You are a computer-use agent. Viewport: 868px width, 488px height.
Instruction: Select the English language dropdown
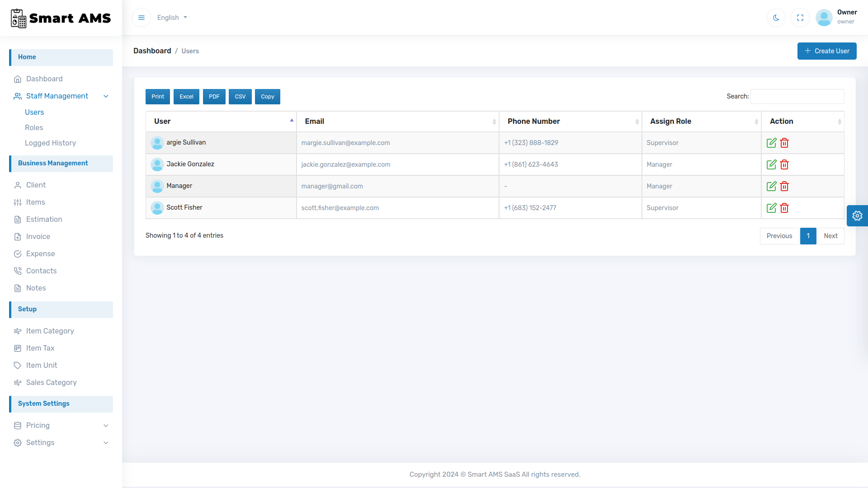coord(172,17)
